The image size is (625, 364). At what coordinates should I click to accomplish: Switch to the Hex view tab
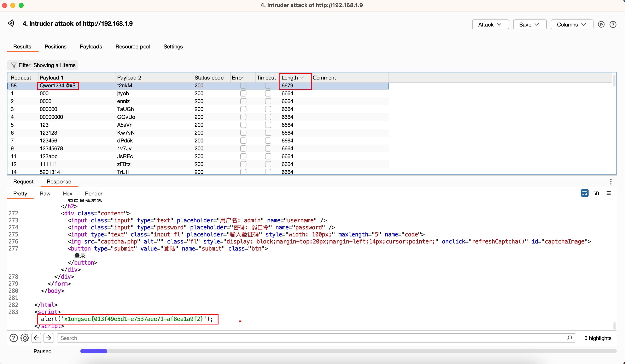(x=68, y=193)
